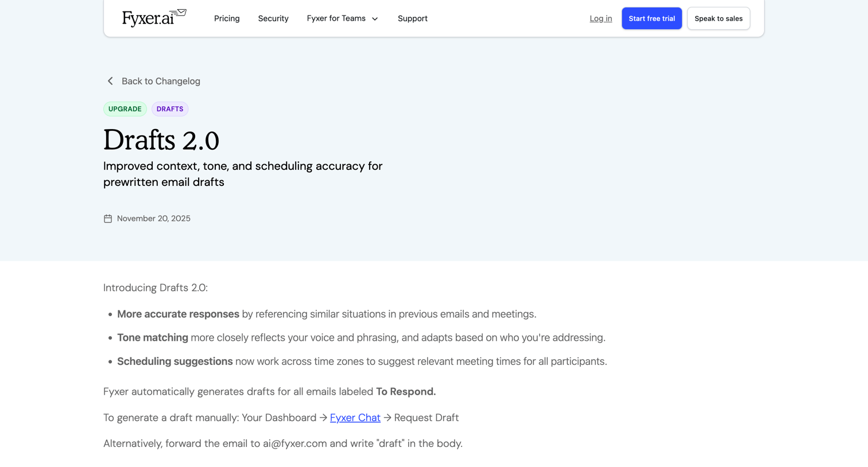Click the text 'Scheduling suggestions'
Viewport: 868px width, 467px height.
[175, 361]
